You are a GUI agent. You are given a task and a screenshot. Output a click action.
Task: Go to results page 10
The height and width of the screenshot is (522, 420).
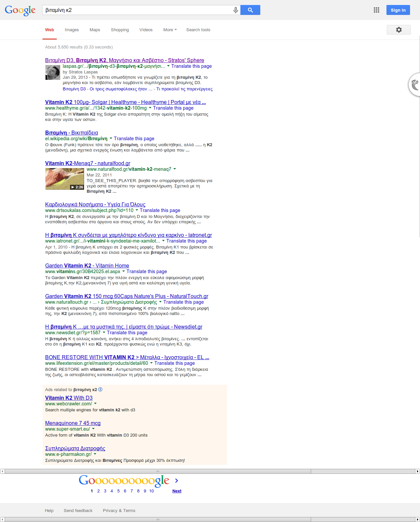click(151, 491)
